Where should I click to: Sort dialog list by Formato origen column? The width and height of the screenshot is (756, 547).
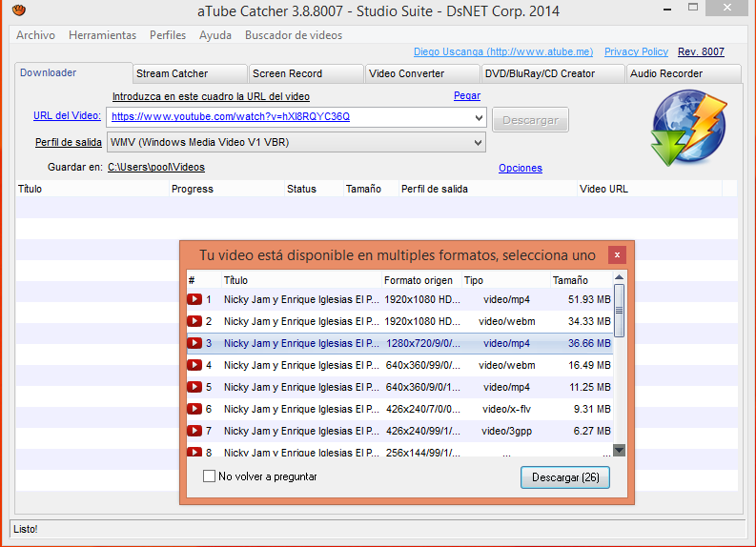coord(421,280)
